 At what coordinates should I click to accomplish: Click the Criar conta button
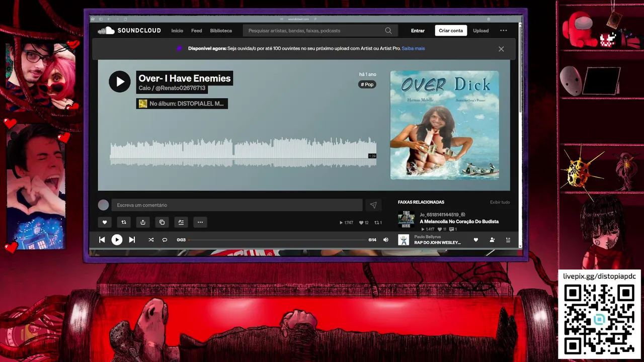coord(451,31)
